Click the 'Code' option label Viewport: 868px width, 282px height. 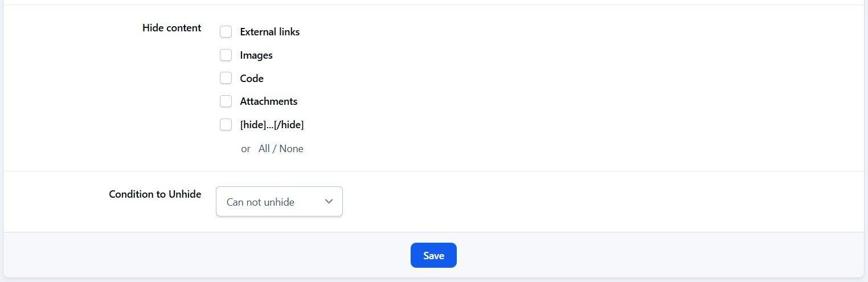[252, 79]
